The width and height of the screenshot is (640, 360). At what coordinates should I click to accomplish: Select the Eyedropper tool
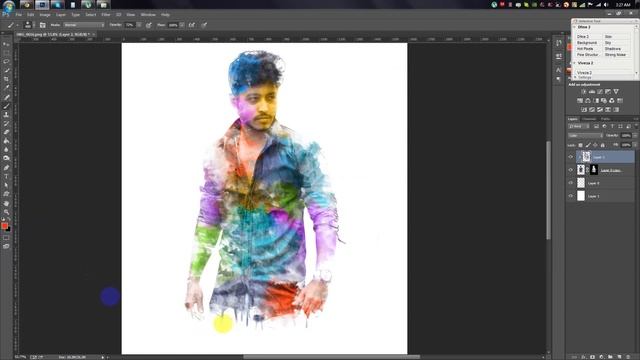(6, 88)
